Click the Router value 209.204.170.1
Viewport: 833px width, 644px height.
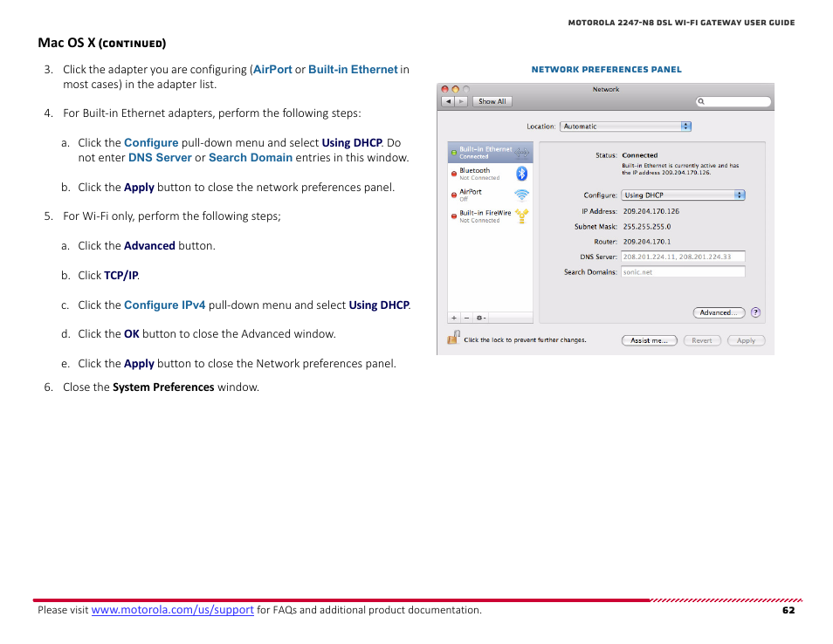[x=646, y=242]
